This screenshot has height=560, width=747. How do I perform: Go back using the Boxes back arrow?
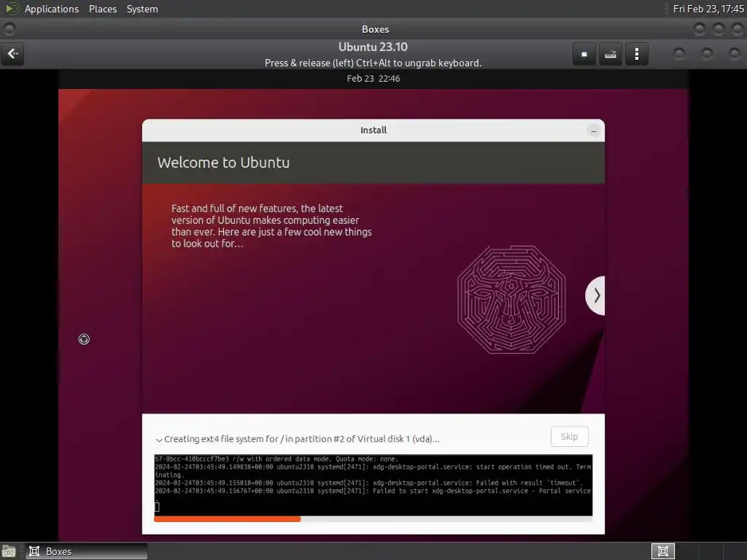[13, 54]
